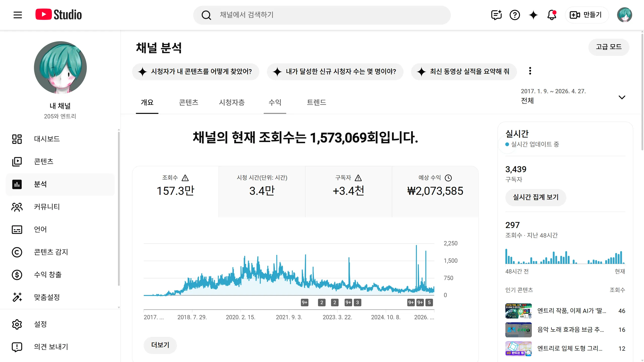
Task: Switch to the 콘텐츠 analytics tab
Action: (189, 103)
